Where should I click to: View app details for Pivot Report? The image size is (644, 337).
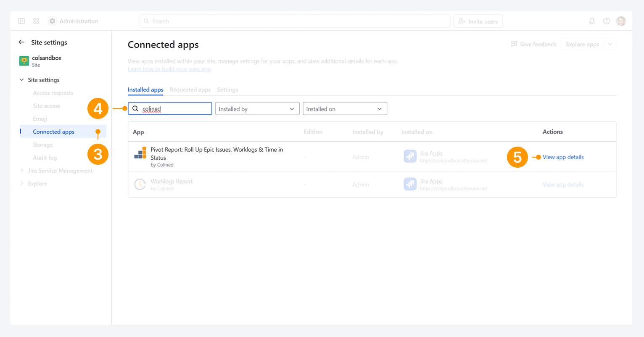coord(563,157)
